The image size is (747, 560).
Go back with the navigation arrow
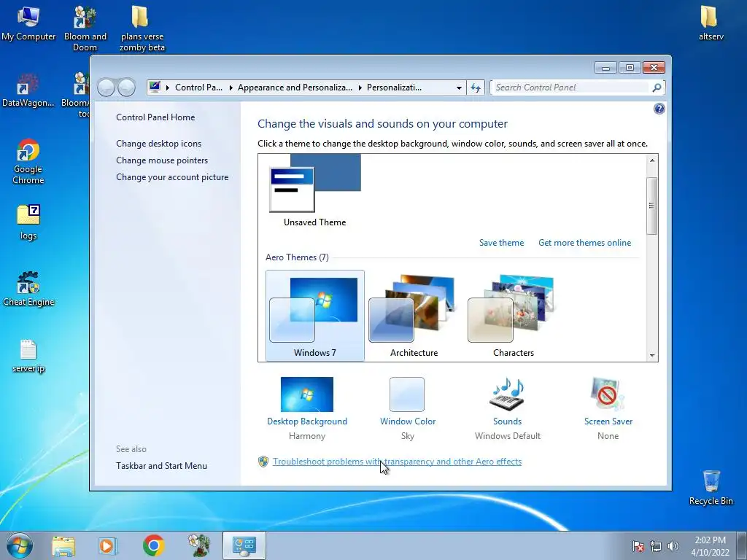click(x=107, y=87)
